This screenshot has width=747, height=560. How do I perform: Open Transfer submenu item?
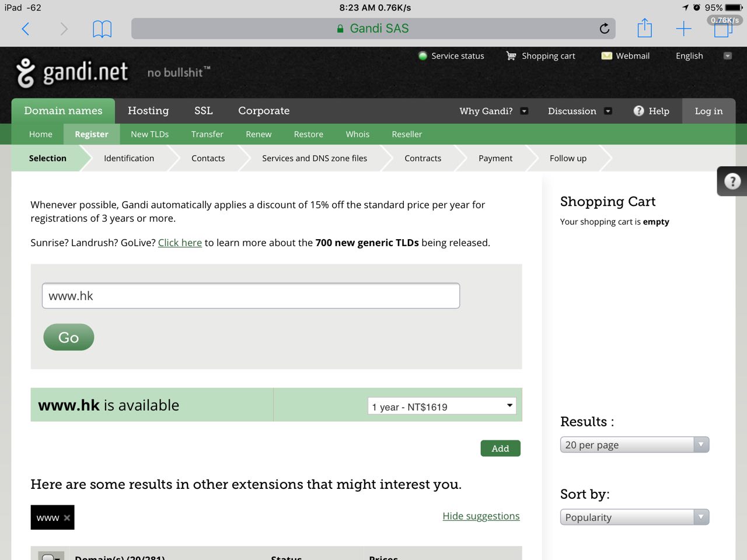pyautogui.click(x=207, y=134)
